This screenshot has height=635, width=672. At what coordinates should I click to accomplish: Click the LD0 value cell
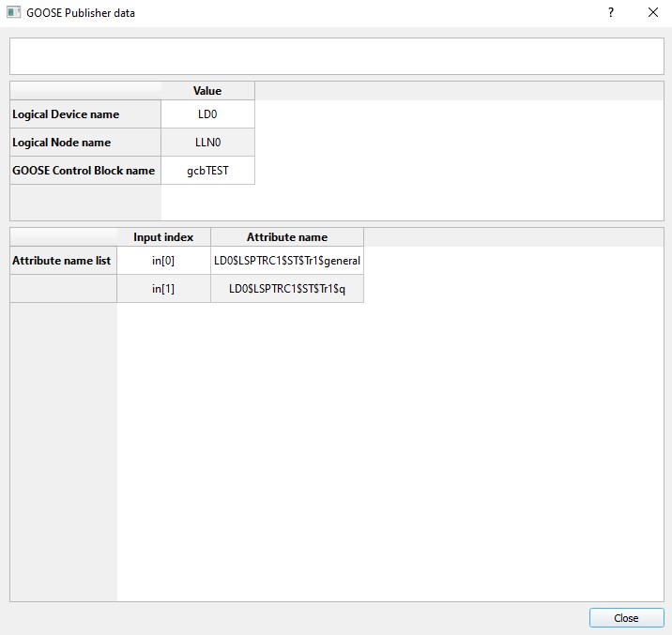pos(207,114)
